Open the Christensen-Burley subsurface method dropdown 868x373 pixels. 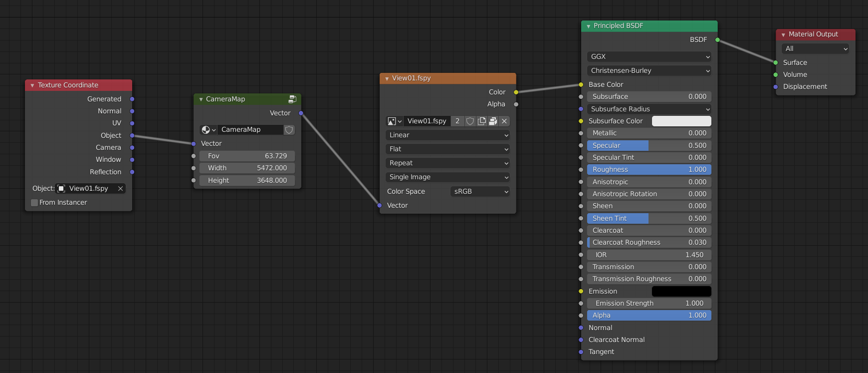[x=649, y=71]
